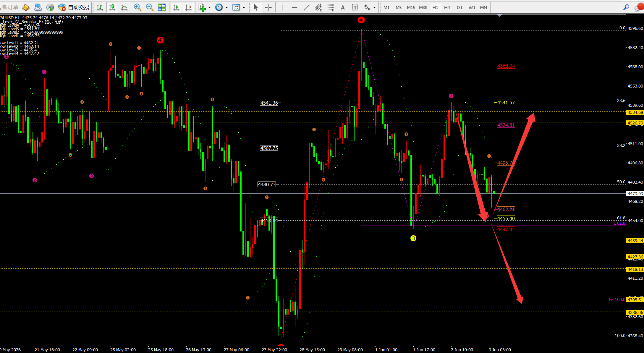
Task: Click the add indicators icon
Action: coord(202,7)
